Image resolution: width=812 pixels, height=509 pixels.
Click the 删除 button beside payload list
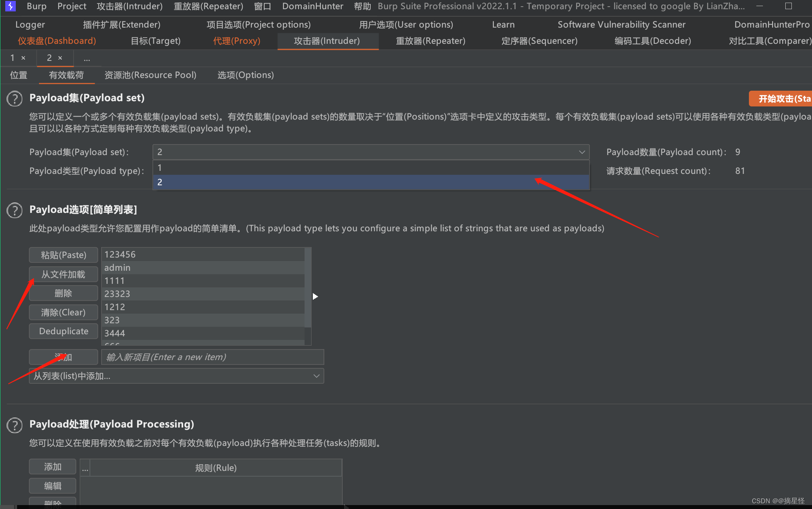pos(64,293)
